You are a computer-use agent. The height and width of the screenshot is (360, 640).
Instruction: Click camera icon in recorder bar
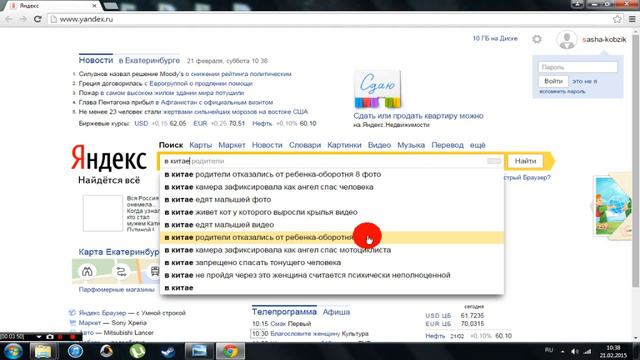[49, 337]
